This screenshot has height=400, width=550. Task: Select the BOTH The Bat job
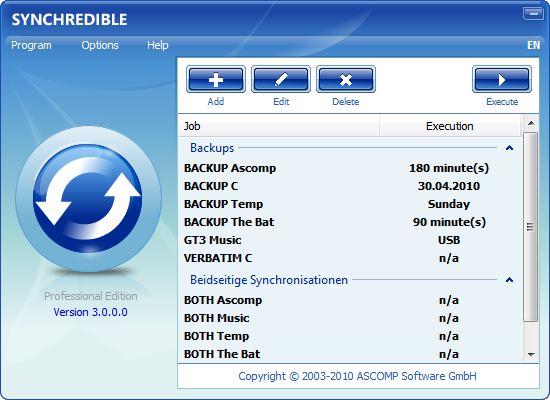coord(350,354)
